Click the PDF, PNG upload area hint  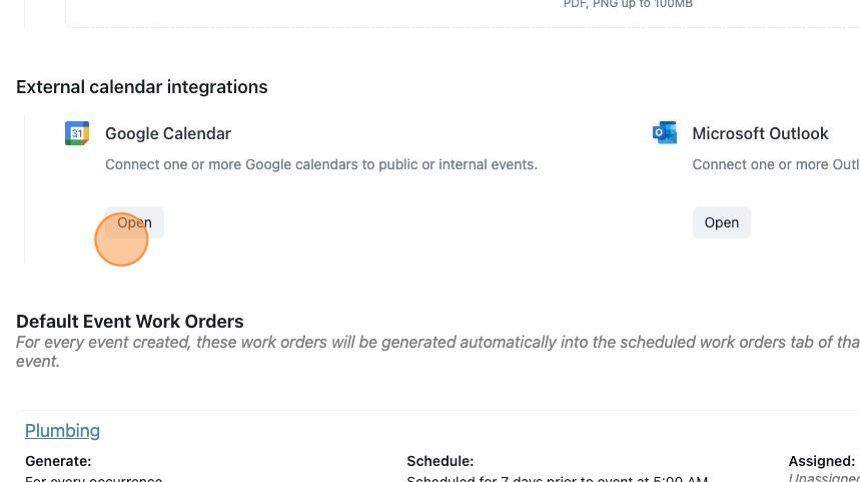click(627, 4)
